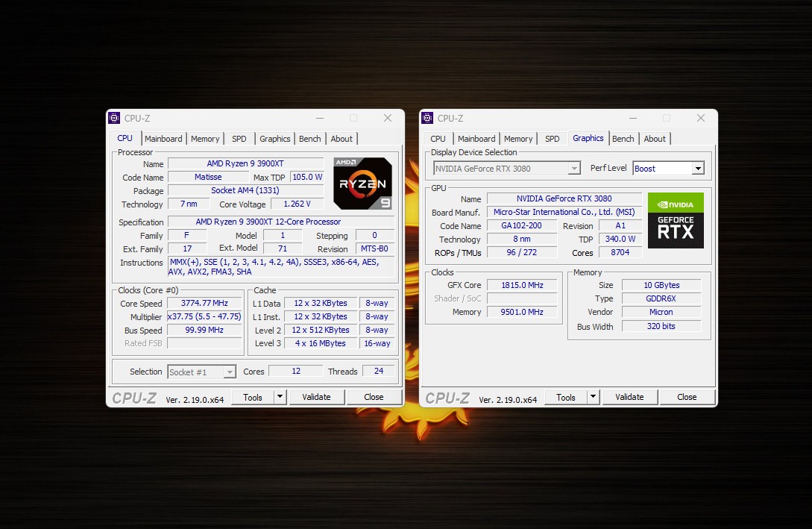Open Tools dropdown arrow in right CPU-Z window

point(593,397)
